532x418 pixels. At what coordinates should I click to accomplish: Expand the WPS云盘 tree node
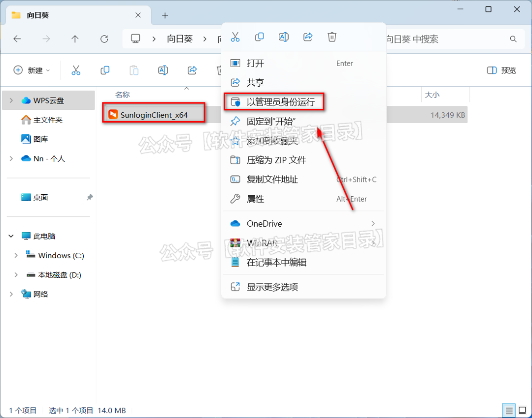11,100
